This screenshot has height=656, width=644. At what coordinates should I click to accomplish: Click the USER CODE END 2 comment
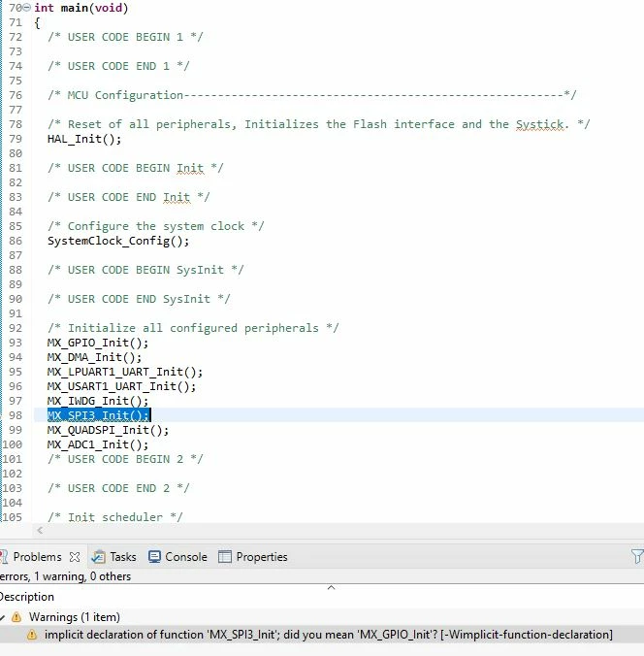point(118,488)
